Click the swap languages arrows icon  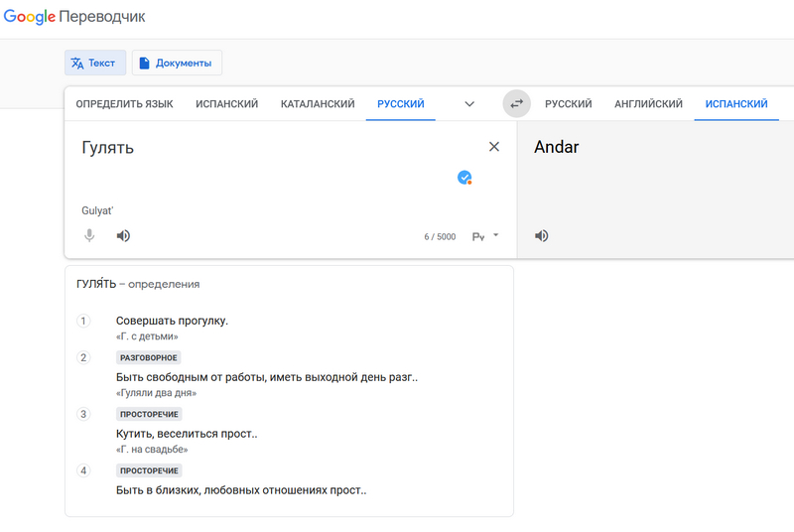pos(516,103)
